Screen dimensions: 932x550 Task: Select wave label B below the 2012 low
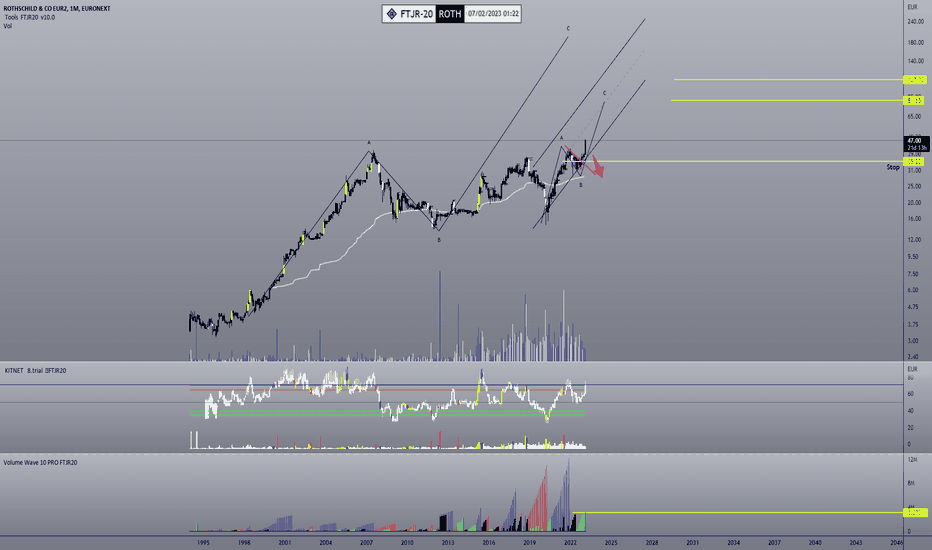coord(439,240)
